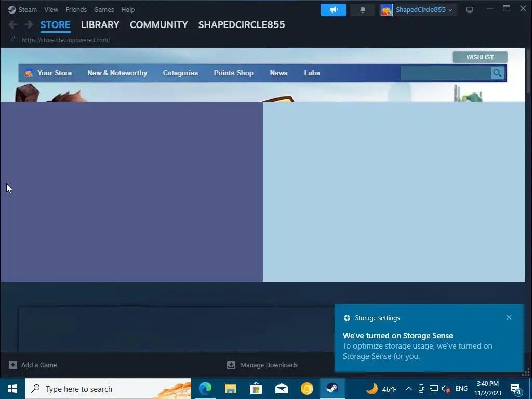Switch to the STORE tab
The image size is (532, 399).
(55, 25)
